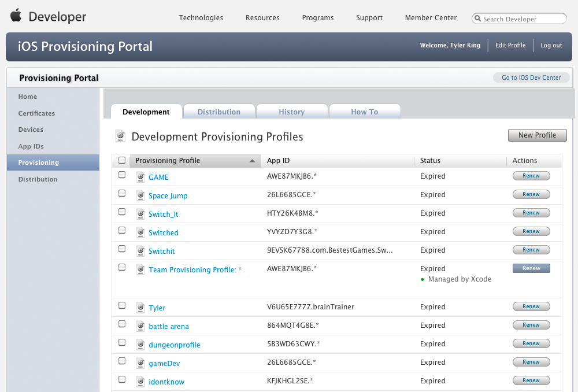The image size is (578, 392).
Task: Switch to the History tab
Action: click(x=291, y=112)
